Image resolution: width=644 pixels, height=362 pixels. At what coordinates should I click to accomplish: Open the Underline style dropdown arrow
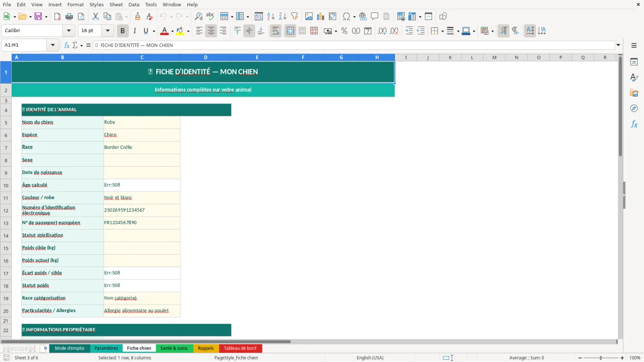click(x=153, y=31)
